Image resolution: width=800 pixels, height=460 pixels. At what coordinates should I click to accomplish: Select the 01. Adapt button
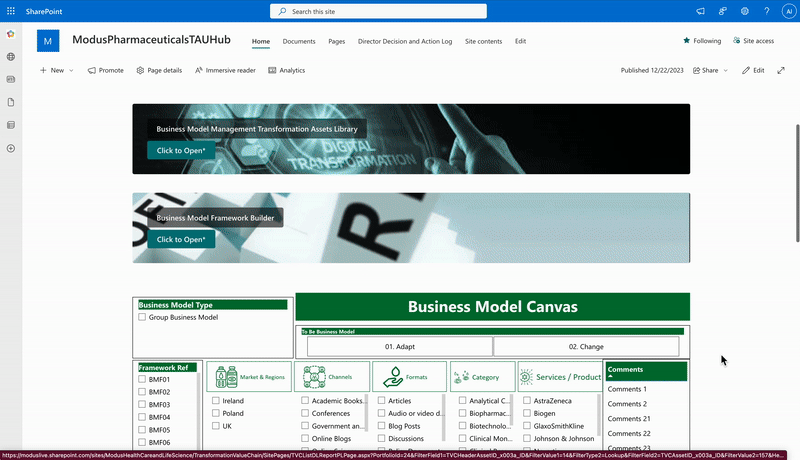[x=400, y=346]
